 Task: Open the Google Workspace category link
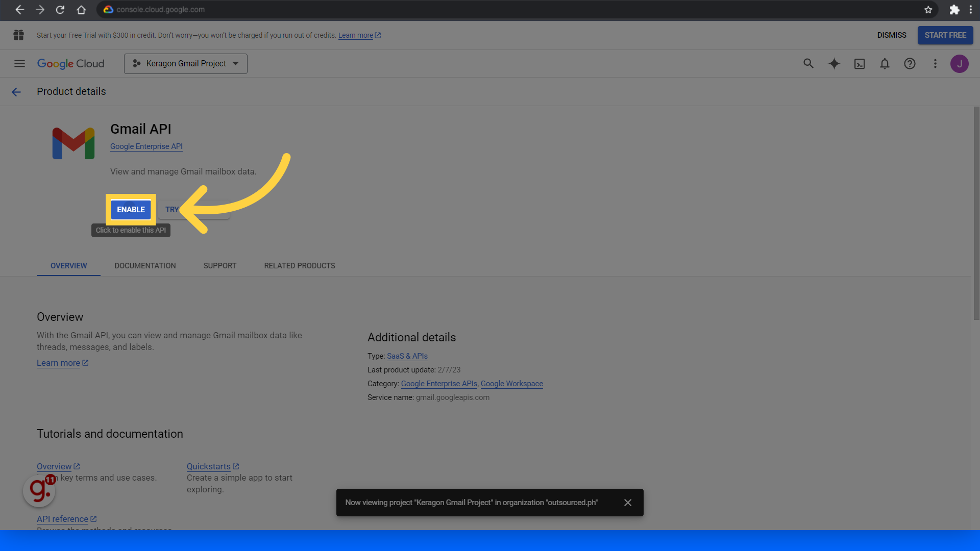[x=512, y=384]
